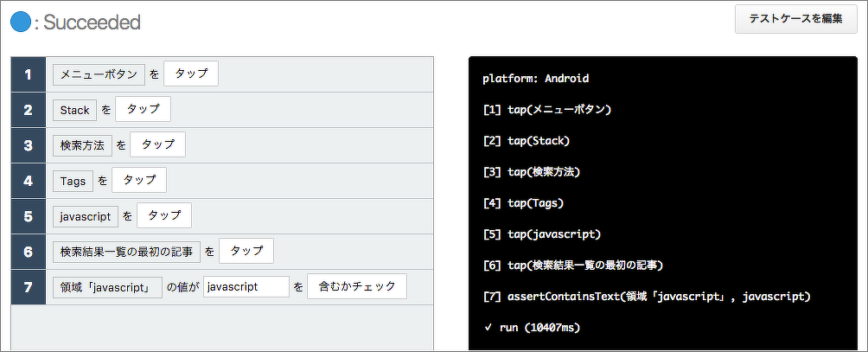Select the Tags element in step 4
This screenshot has width=868, height=352.
click(73, 181)
